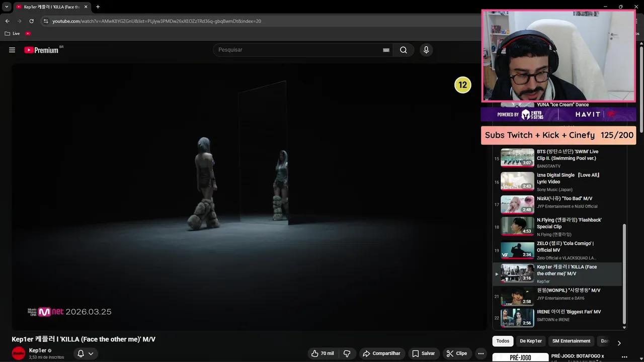Play ZELO 'Cola Comigo' Official MV item

(x=558, y=250)
